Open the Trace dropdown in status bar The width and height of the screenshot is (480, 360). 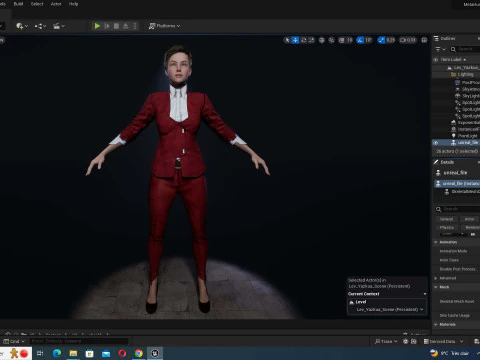(x=386, y=341)
